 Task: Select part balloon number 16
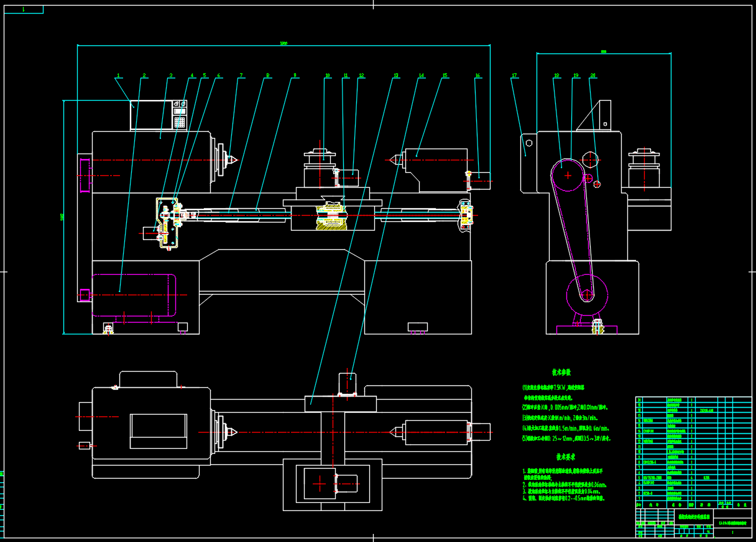click(x=477, y=75)
